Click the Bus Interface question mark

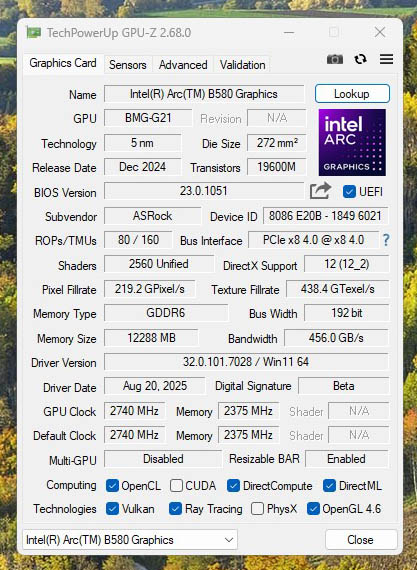click(386, 240)
